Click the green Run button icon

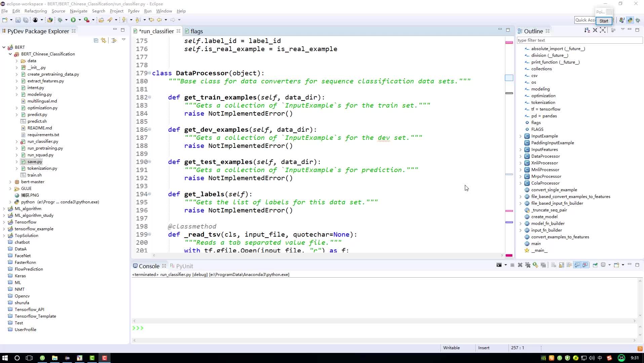[x=73, y=20]
